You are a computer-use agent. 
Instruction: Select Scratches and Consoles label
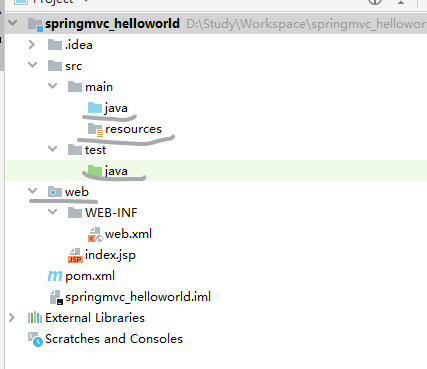click(x=114, y=339)
